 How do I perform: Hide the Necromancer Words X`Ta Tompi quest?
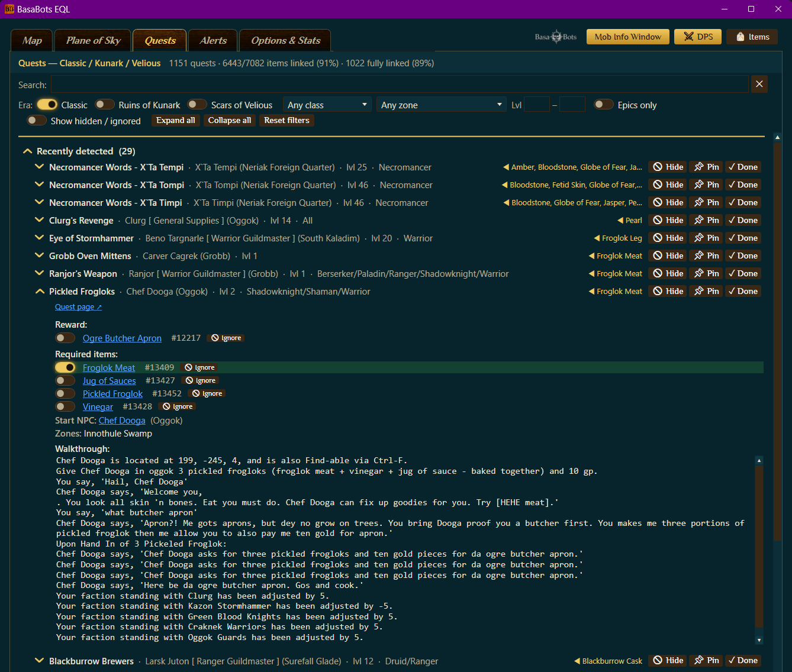point(668,185)
